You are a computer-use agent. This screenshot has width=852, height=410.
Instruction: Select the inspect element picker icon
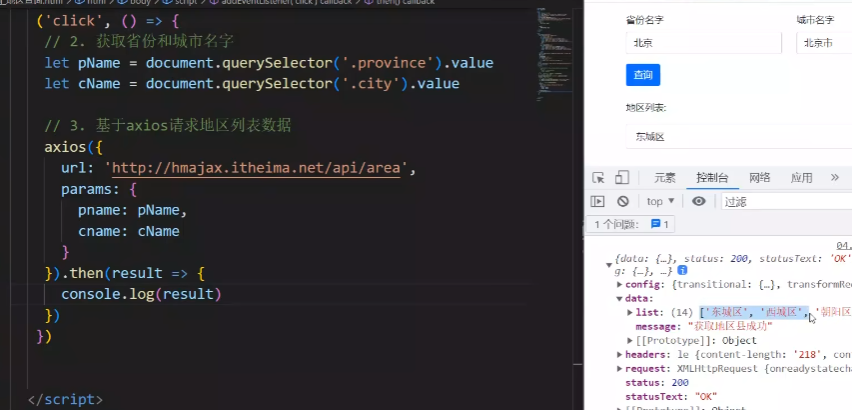tap(598, 178)
